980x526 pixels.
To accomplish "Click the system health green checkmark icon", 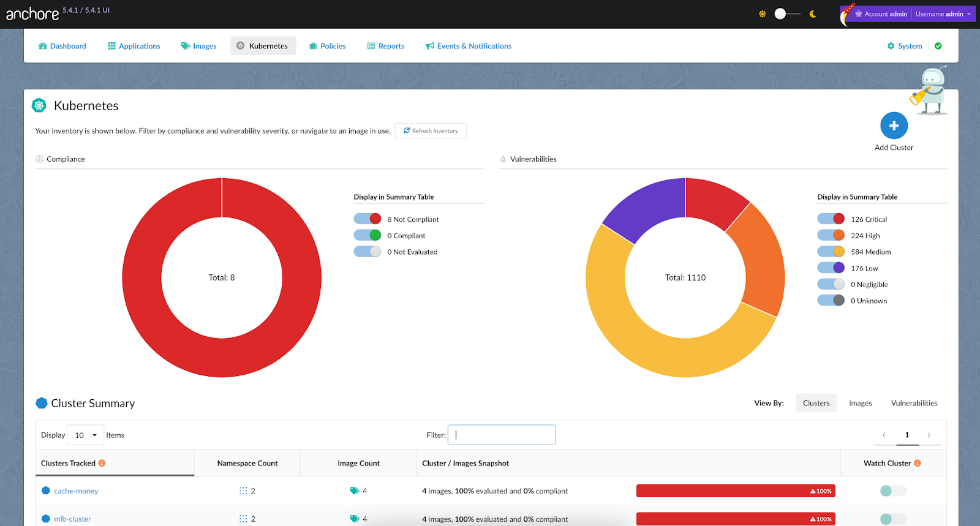I will tap(938, 46).
